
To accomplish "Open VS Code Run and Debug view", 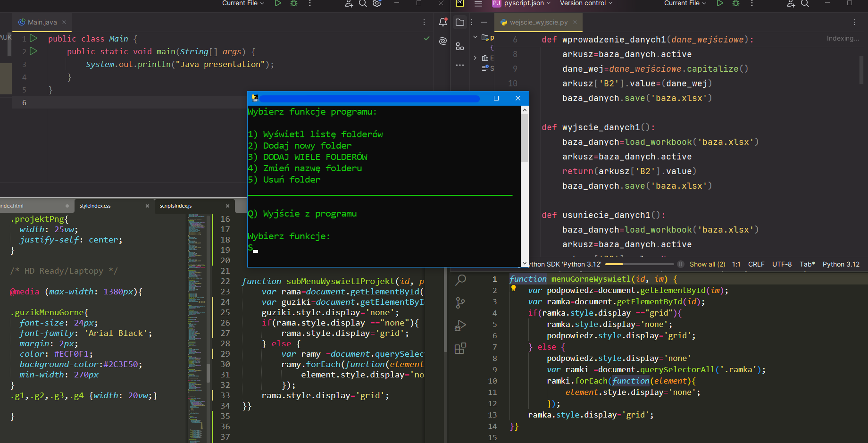I will [x=460, y=326].
